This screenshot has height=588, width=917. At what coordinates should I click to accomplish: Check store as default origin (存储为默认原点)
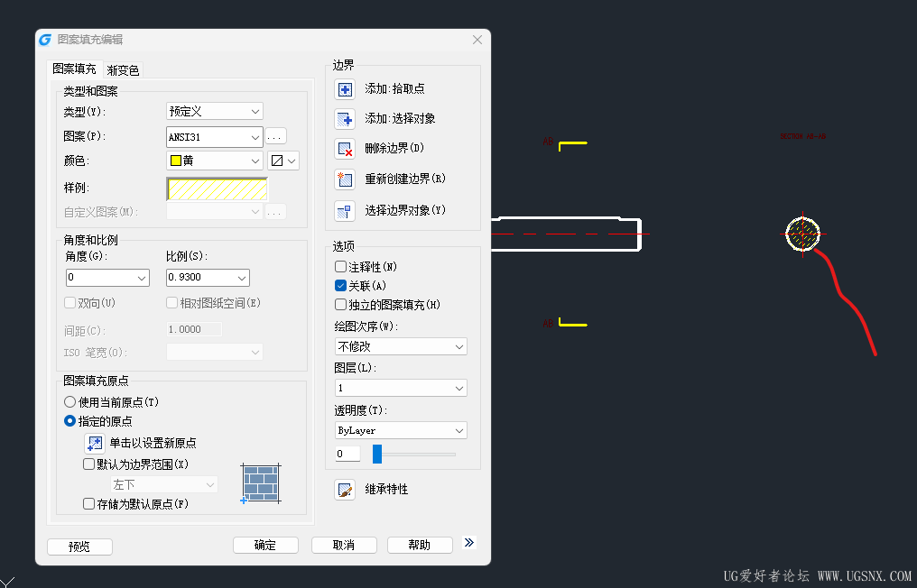pyautogui.click(x=88, y=503)
